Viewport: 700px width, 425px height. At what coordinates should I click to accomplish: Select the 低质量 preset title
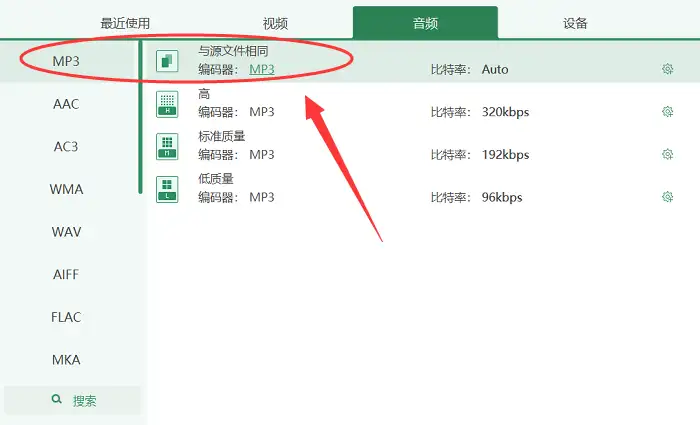pos(216,179)
